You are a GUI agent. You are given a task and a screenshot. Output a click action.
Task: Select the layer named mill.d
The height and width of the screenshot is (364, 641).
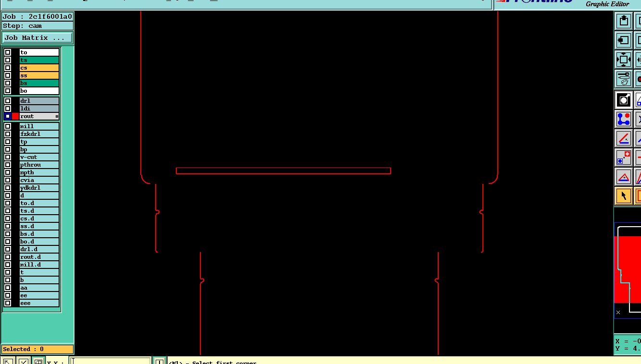[x=39, y=265]
